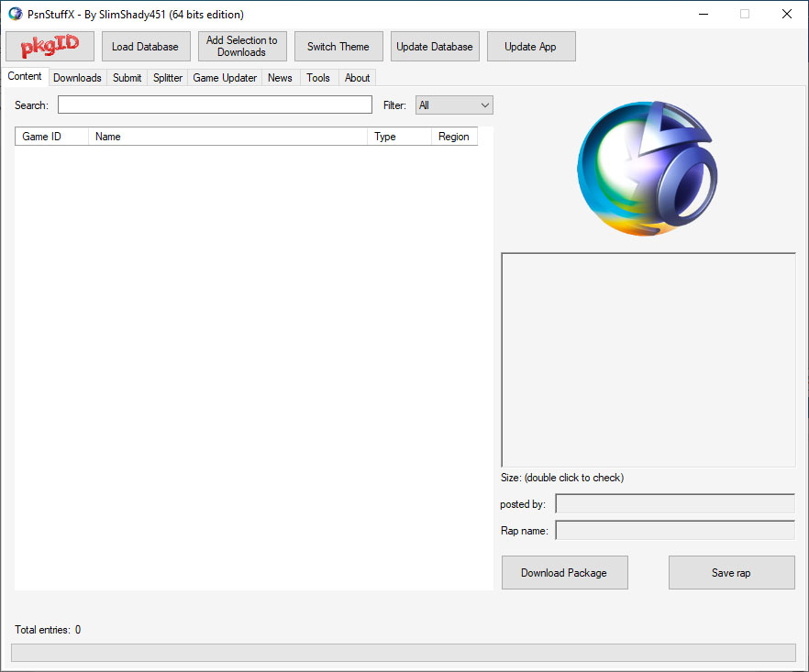This screenshot has width=809, height=672.
Task: Open the Submit tab
Action: coord(127,78)
